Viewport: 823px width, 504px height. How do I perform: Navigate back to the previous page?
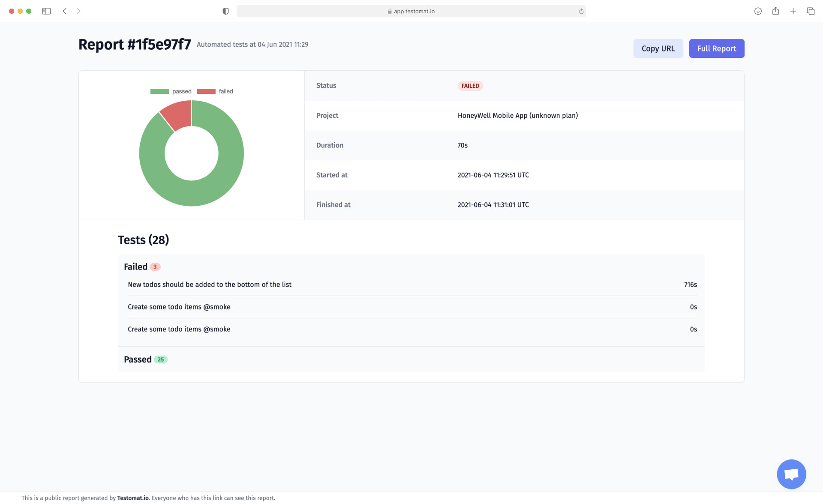[64, 11]
